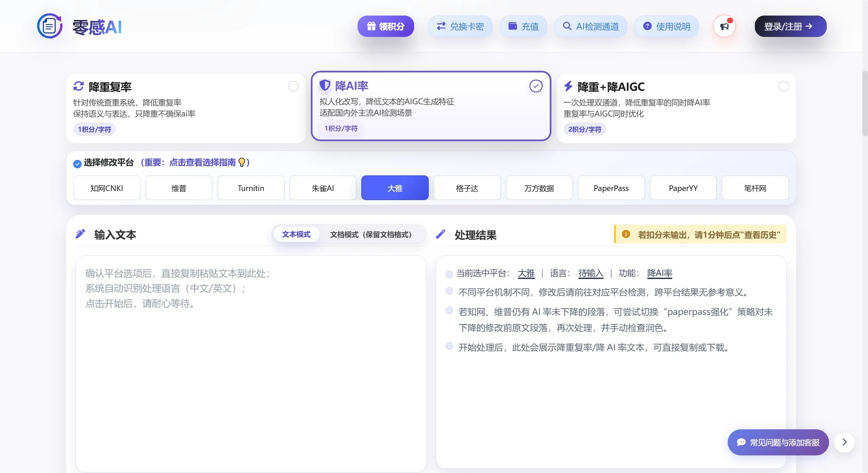Expand the chevron arrow at bottom right
This screenshot has width=868, height=473.
point(844,442)
